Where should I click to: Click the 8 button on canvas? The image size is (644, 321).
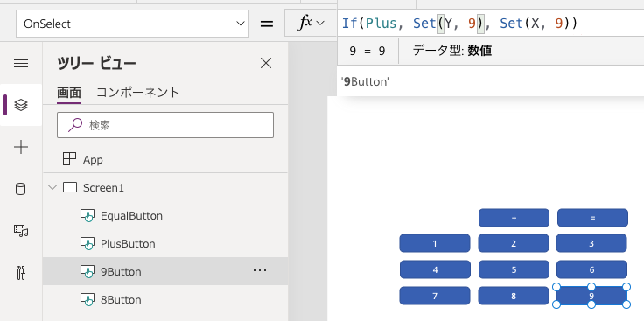(514, 296)
